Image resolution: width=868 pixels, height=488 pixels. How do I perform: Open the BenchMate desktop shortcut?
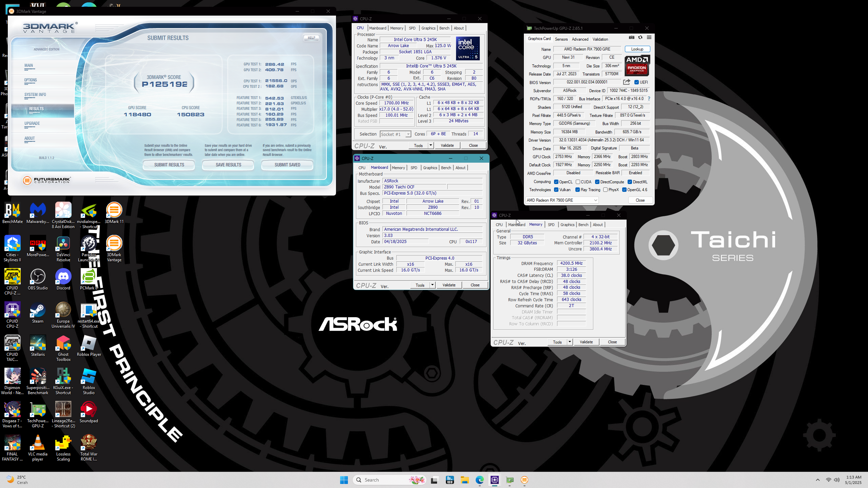click(13, 213)
